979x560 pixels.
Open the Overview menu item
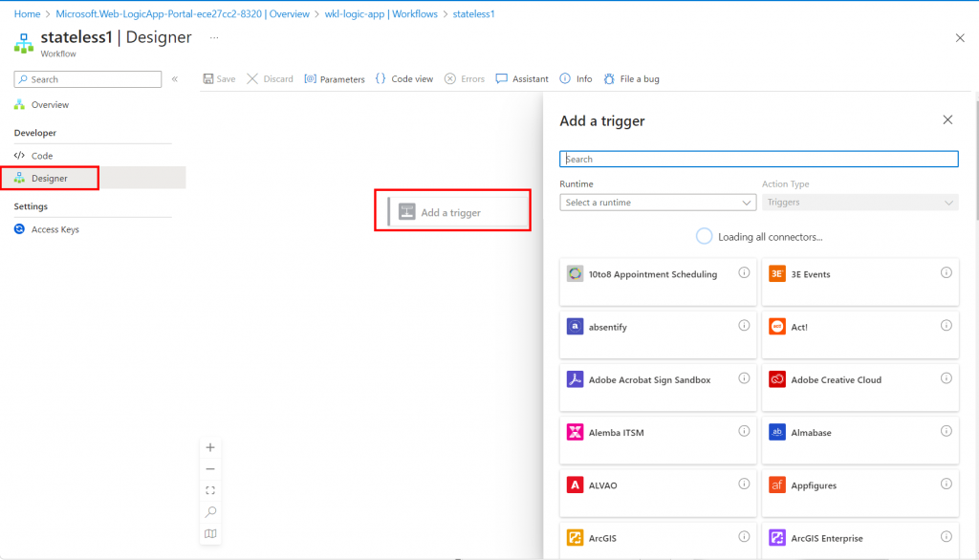[50, 105]
